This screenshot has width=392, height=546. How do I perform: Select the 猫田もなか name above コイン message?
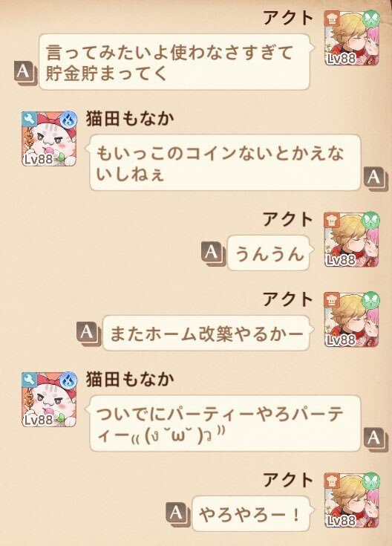(130, 119)
